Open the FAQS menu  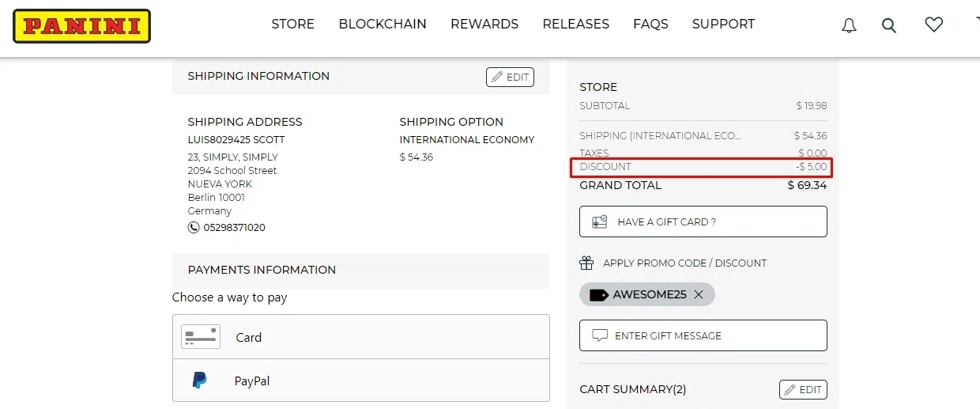click(x=650, y=24)
